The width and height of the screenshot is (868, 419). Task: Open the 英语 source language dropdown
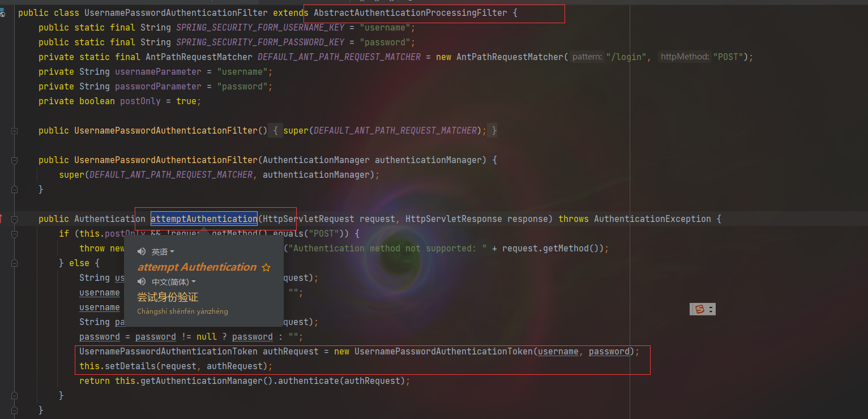(x=163, y=251)
